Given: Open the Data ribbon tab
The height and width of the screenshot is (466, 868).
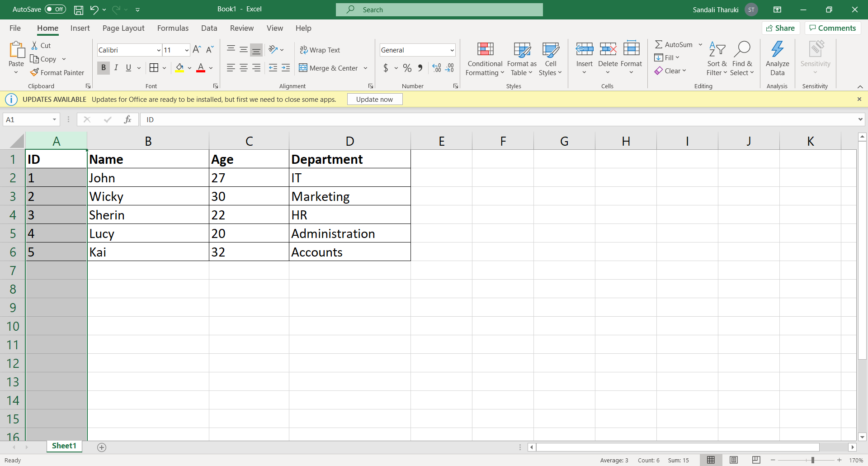Looking at the screenshot, I should coord(209,28).
